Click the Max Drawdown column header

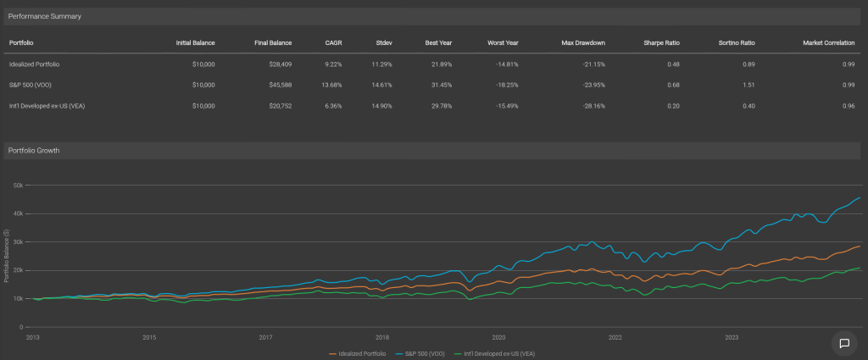coord(582,42)
